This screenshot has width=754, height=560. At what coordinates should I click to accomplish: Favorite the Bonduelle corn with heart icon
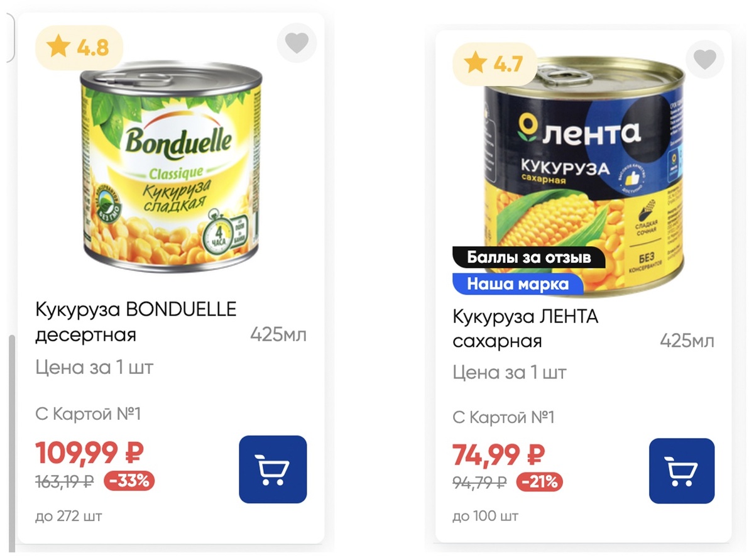click(296, 42)
